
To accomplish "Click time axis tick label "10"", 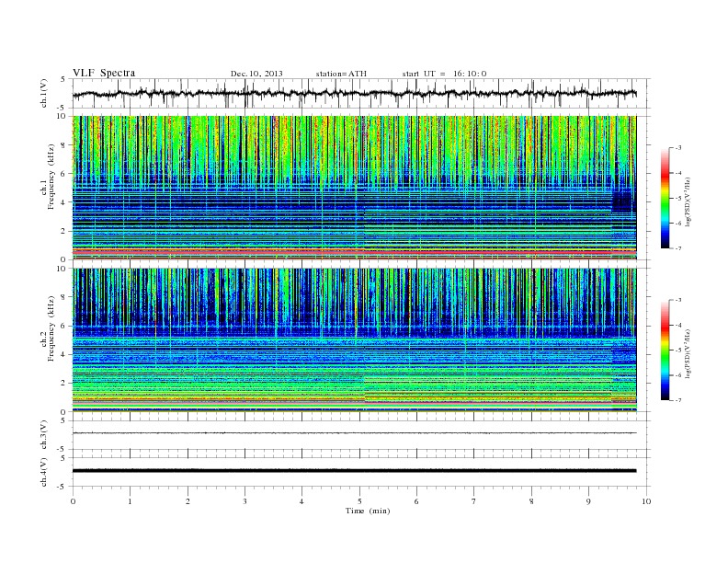I will (x=646, y=501).
